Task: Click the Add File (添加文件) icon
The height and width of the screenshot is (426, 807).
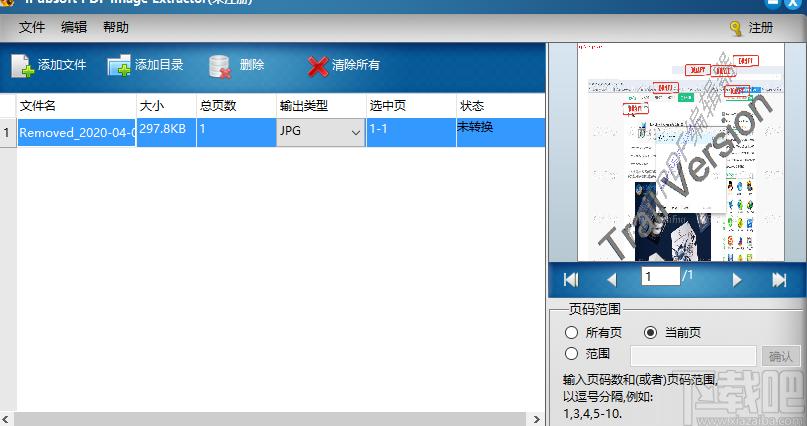Action: point(22,66)
